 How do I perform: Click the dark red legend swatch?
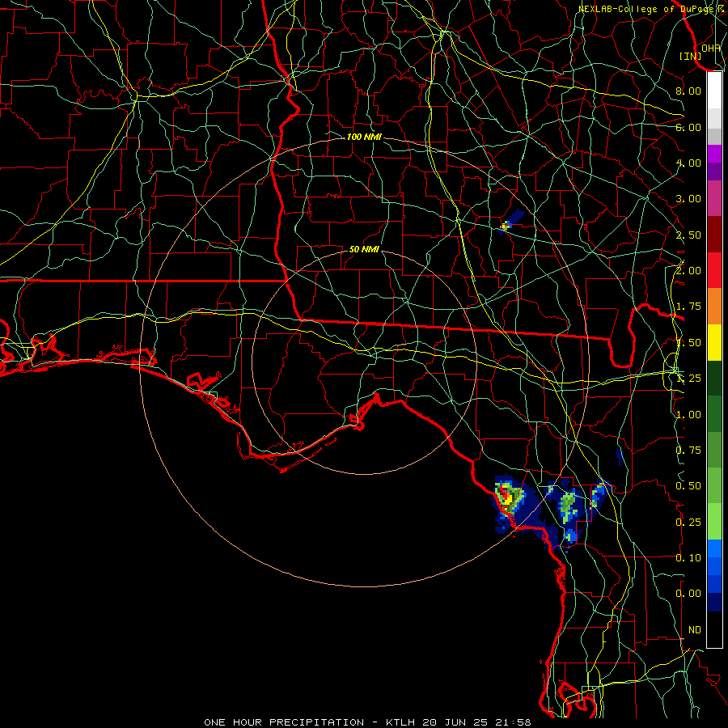(x=714, y=235)
